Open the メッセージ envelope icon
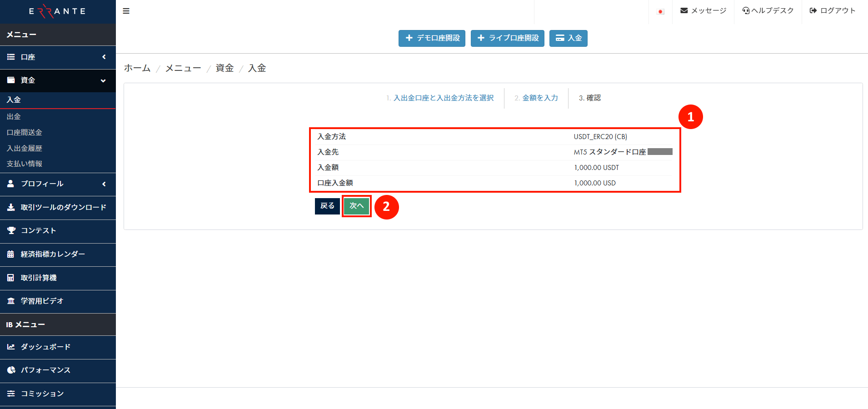The height and width of the screenshot is (409, 868). (x=683, y=10)
